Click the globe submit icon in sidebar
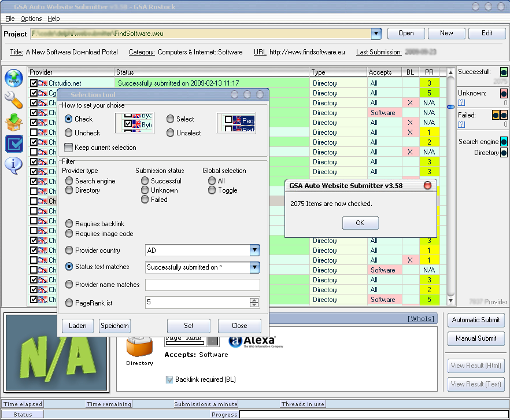This screenshot has width=510, height=420. click(14, 79)
